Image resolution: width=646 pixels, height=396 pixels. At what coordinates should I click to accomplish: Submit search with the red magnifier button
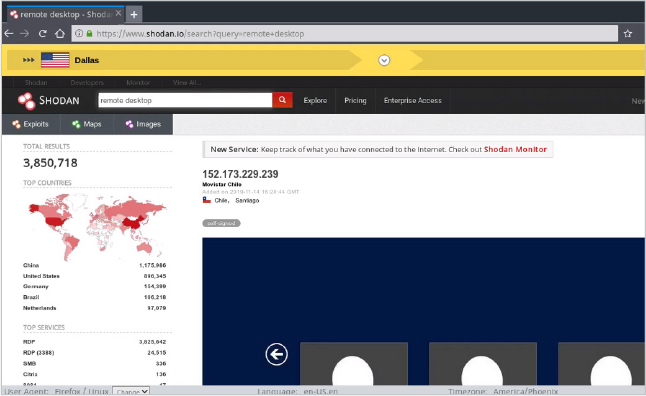click(x=282, y=100)
